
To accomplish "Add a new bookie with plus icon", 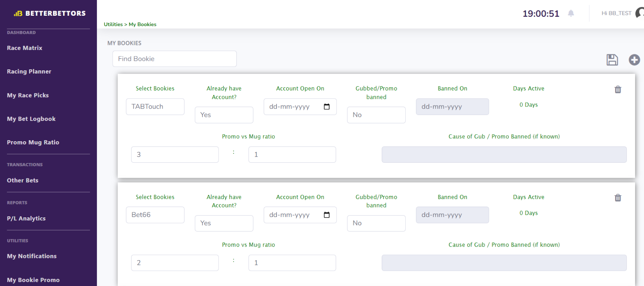I will coord(634,60).
